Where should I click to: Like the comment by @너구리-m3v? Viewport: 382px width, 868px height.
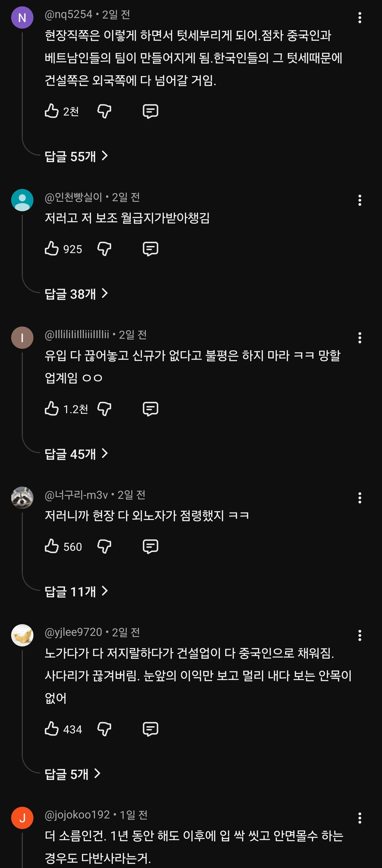coord(52,546)
